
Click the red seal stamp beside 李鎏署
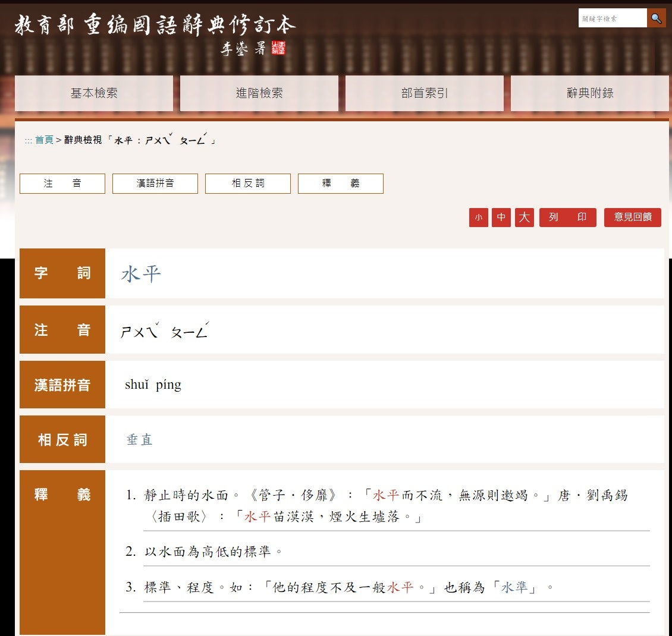click(278, 48)
